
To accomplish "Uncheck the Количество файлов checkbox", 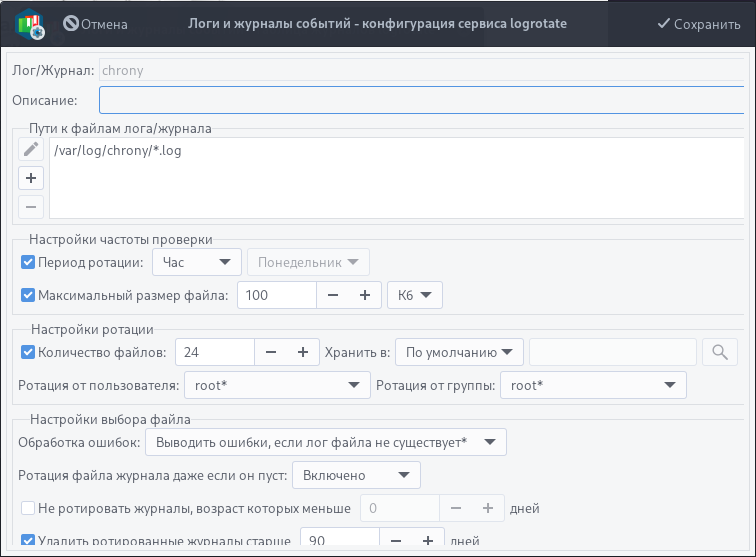I will 28,352.
